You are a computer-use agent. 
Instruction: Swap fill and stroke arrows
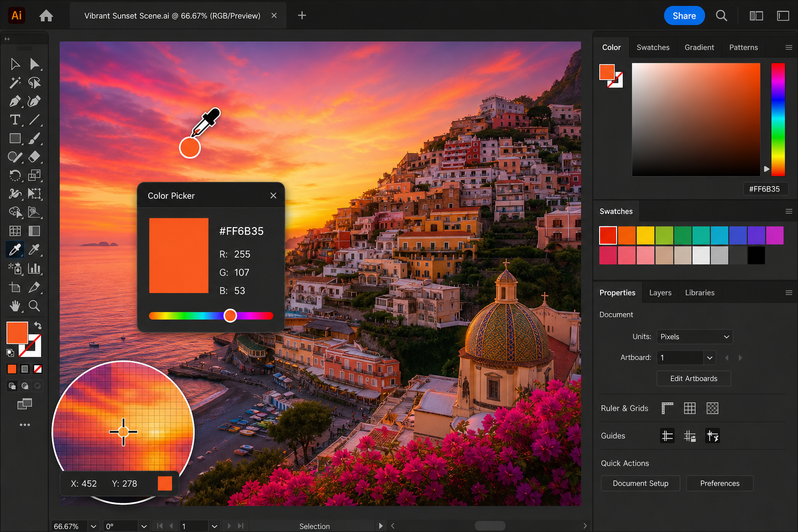coord(37,326)
